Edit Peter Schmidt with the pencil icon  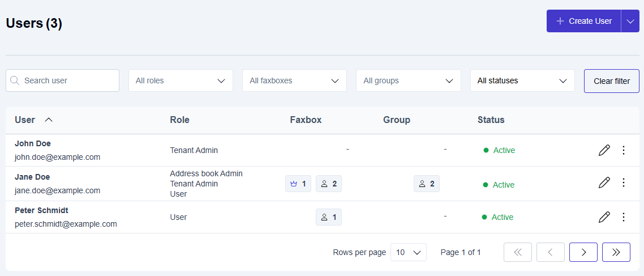point(604,216)
